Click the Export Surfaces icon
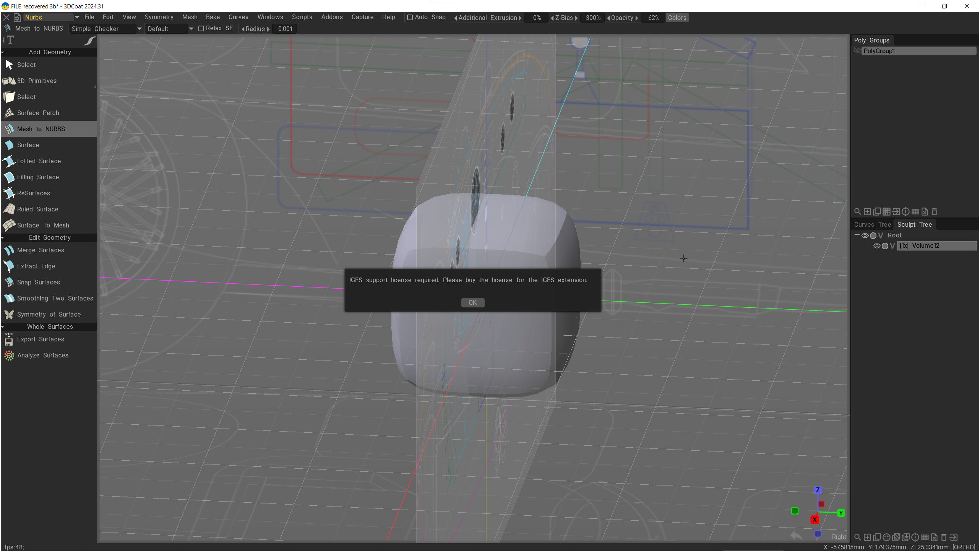This screenshot has height=552, width=980. 9,339
